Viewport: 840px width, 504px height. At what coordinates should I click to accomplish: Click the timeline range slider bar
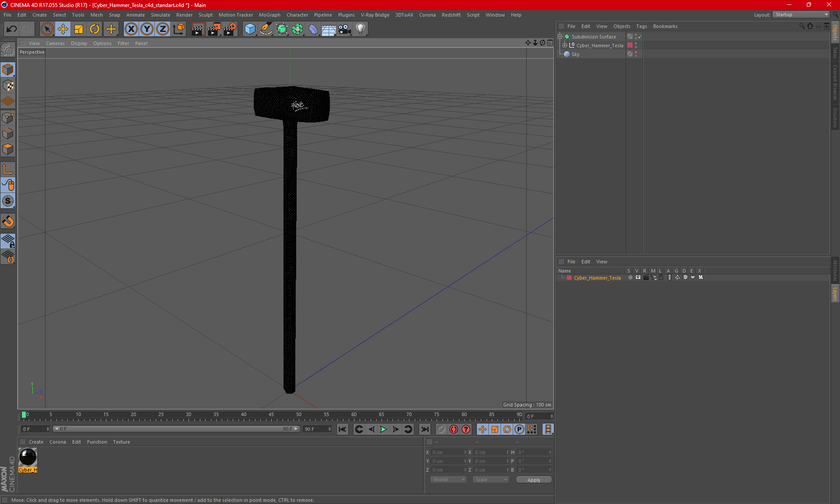click(x=176, y=429)
